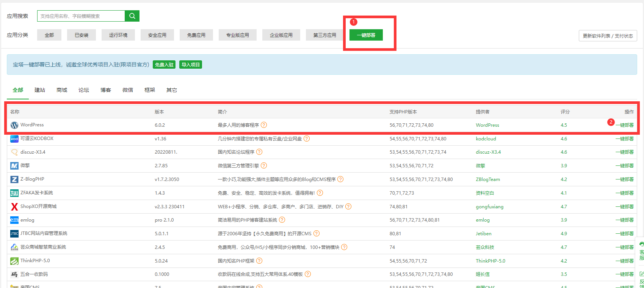Click 一键部署 link for Z-BlogPHP
The height and width of the screenshot is (288, 644).
(624, 179)
